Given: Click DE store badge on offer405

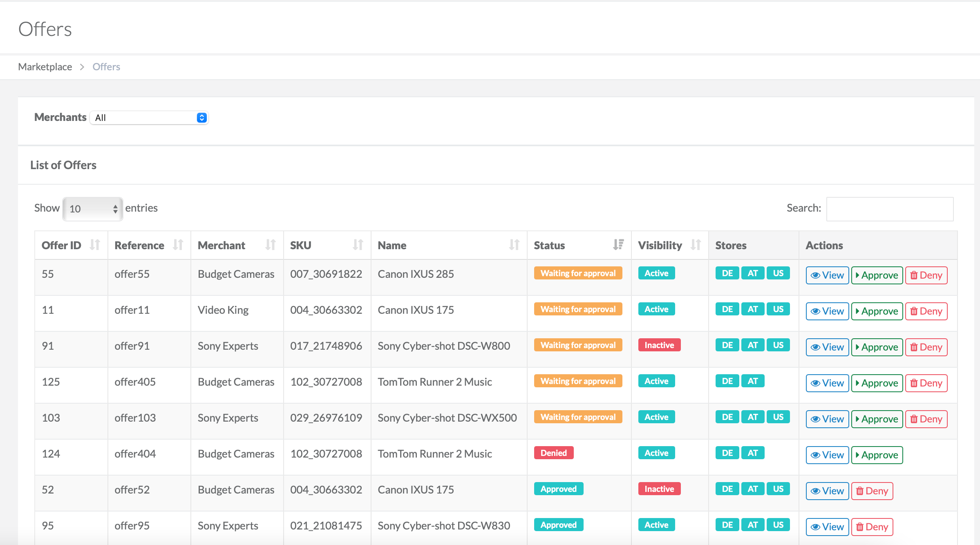Looking at the screenshot, I should [x=727, y=381].
